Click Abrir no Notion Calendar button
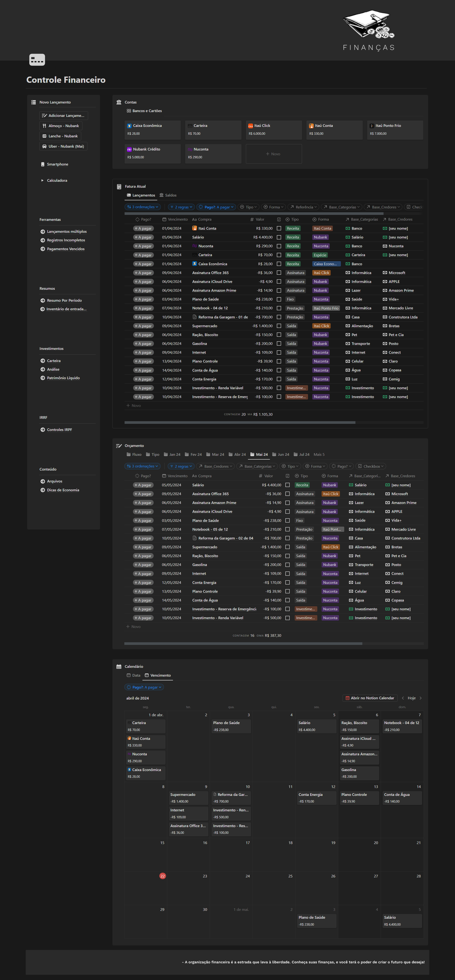 (x=369, y=698)
